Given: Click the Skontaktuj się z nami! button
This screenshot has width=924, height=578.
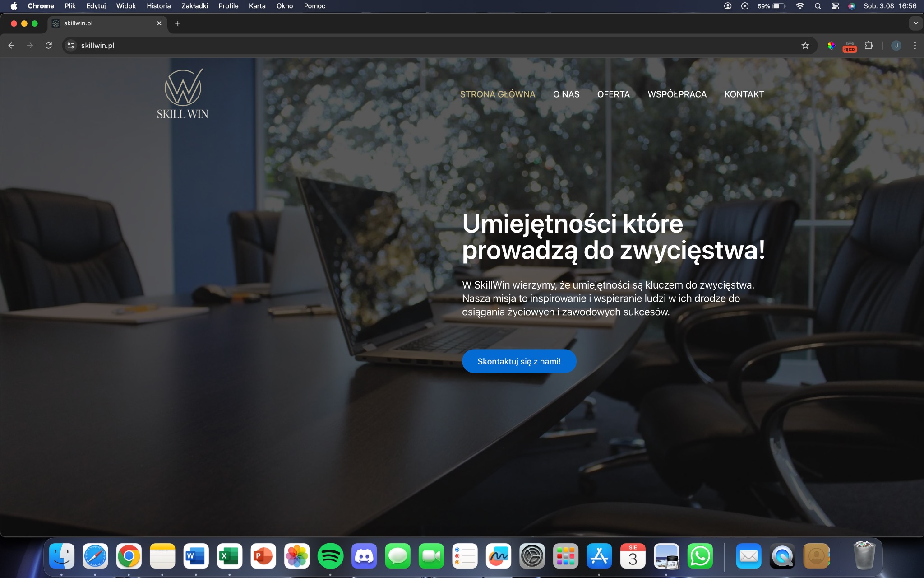Looking at the screenshot, I should tap(519, 361).
